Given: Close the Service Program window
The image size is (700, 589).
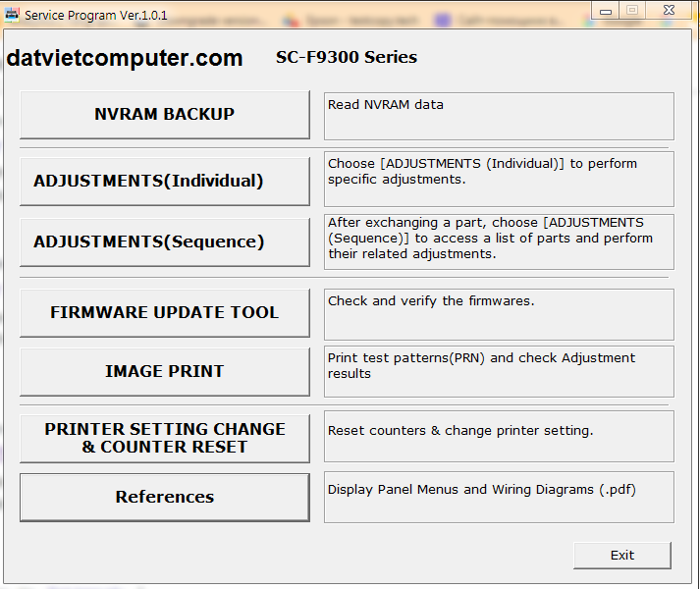Looking at the screenshot, I should (669, 11).
